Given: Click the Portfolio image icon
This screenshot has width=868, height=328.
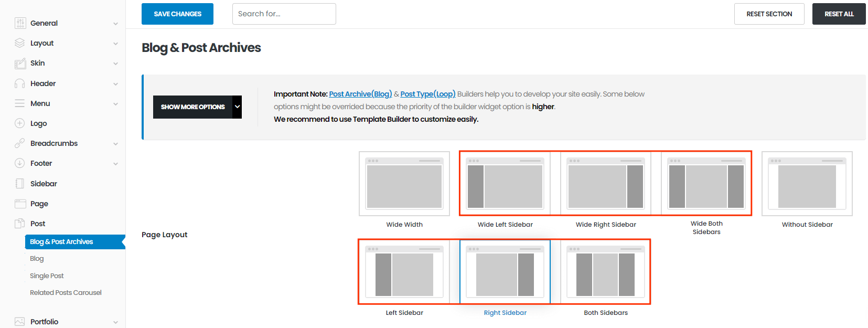Looking at the screenshot, I should point(20,322).
